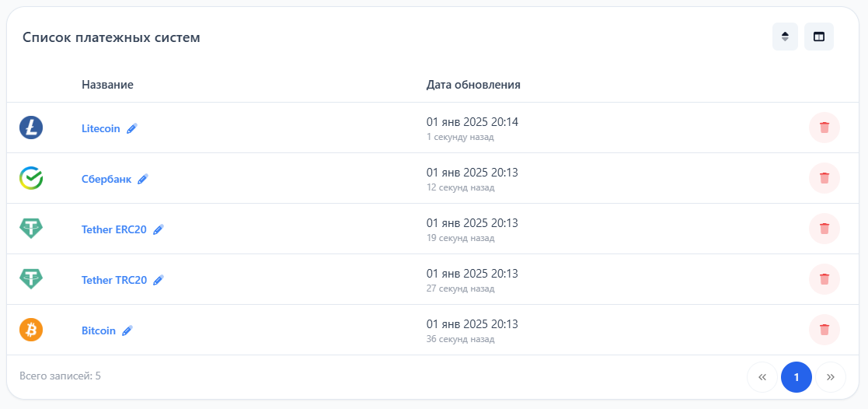This screenshot has height=409, width=868.
Task: Open the Litecoin name link
Action: 101,128
